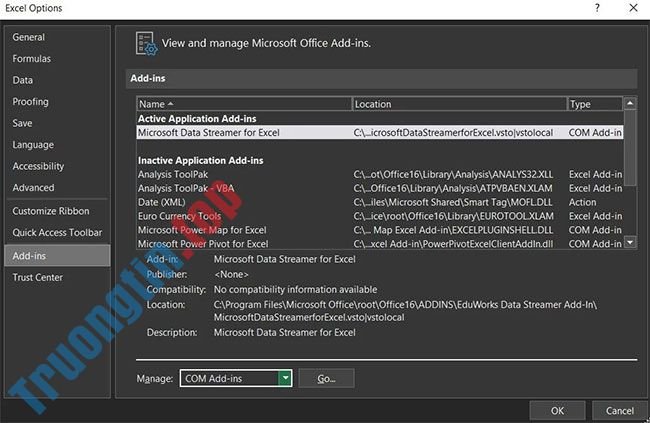Click the MOFL.DLL location cell
Image resolution: width=650 pixels, height=423 pixels.
(x=453, y=202)
